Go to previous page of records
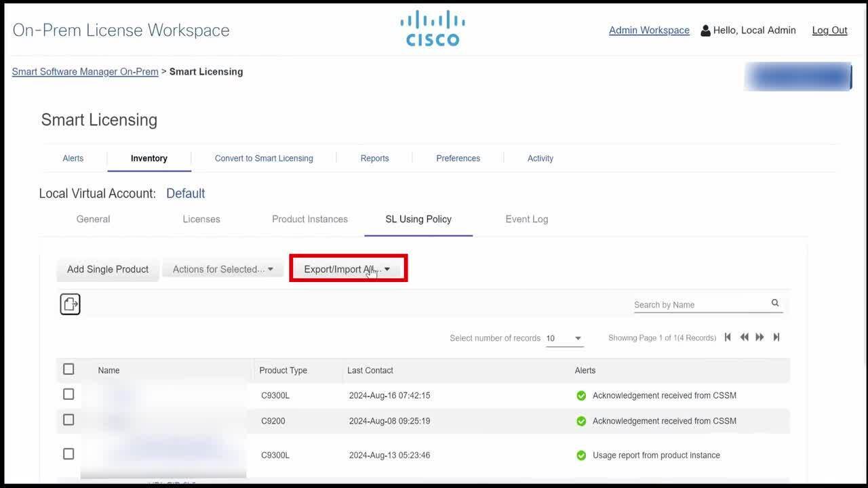This screenshot has width=868, height=488. [744, 337]
